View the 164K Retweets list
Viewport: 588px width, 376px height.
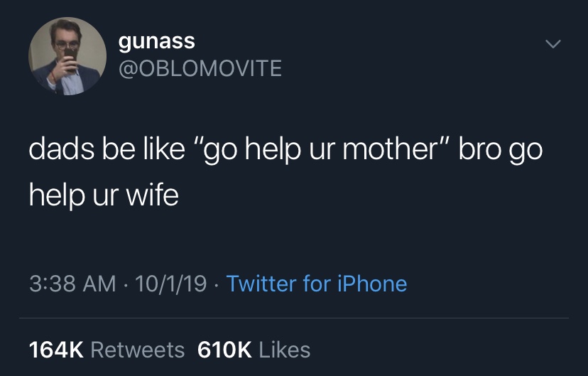[x=107, y=350]
